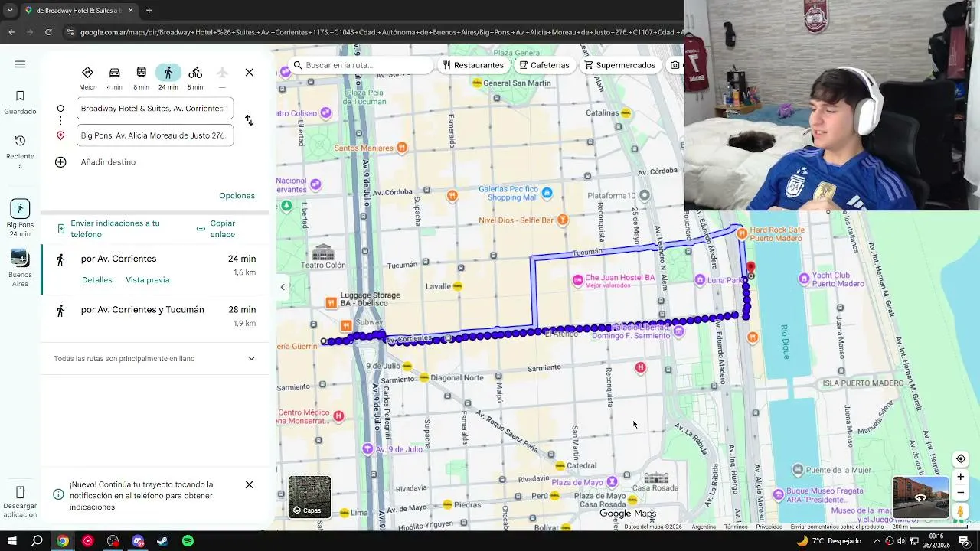Click the Teatro Colón map marker
The height and width of the screenshot is (551, 980).
coord(323,253)
